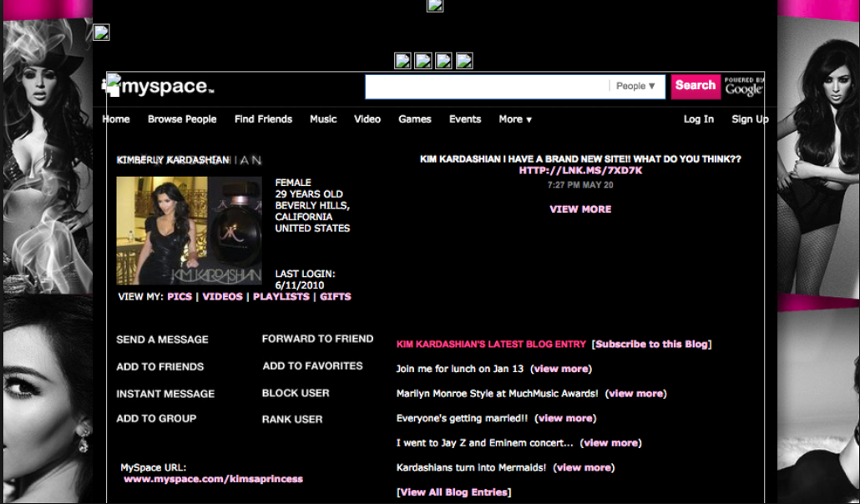Click the broken image icon at page top center
Screen dimensions: 860x504
click(435, 6)
